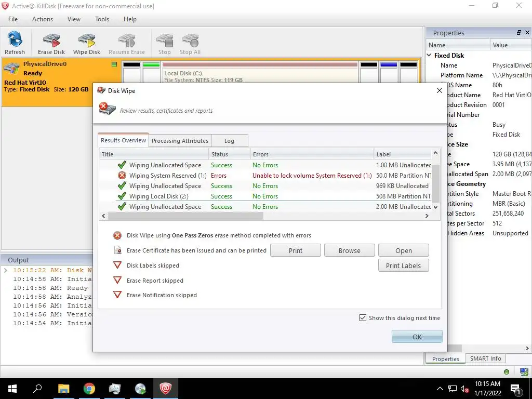This screenshot has height=399, width=532.
Task: Click the red triangle beside Disk Labels skipped
Action: (x=117, y=265)
